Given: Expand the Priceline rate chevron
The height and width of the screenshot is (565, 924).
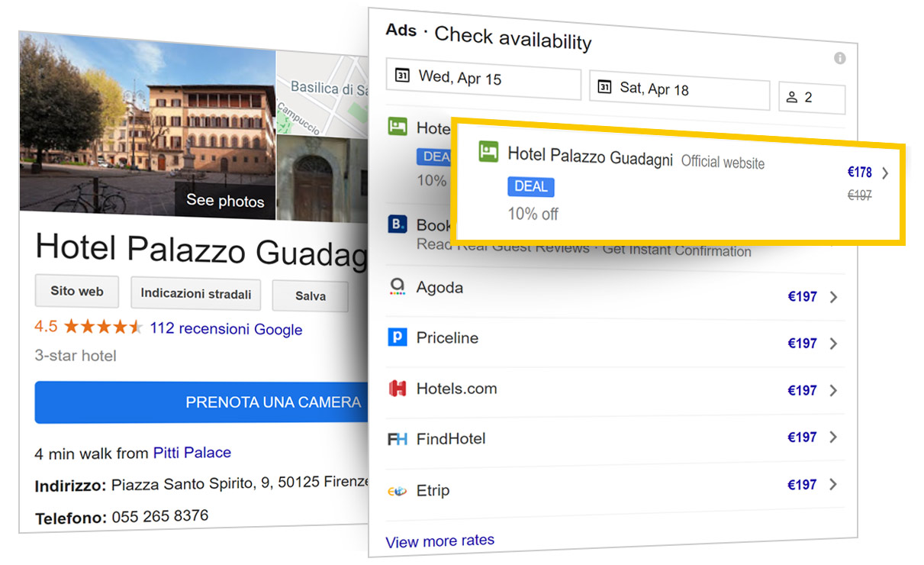Looking at the screenshot, I should 833,344.
